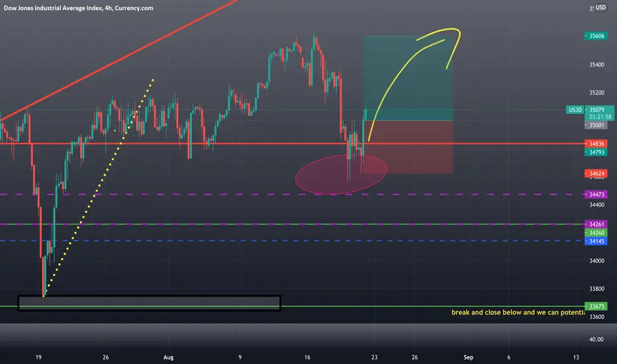Click the 40.00 indicator scale value

[596, 340]
